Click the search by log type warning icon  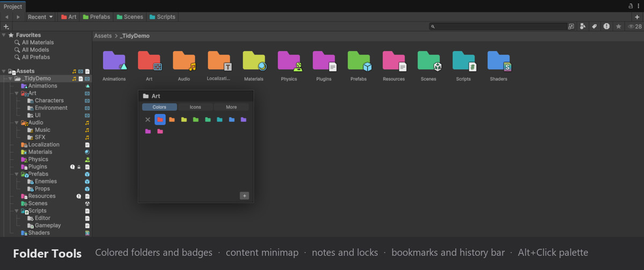click(606, 26)
